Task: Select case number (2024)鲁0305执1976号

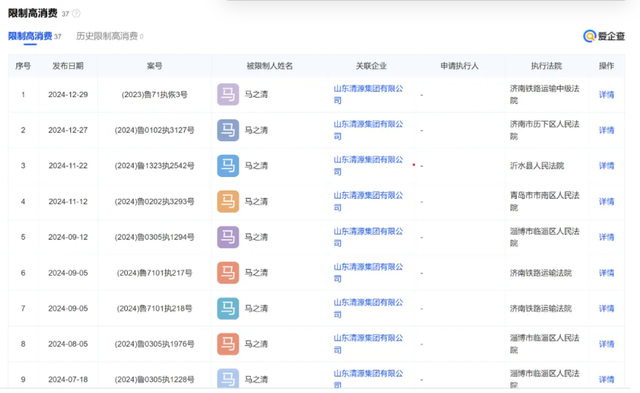Action: coord(154,344)
